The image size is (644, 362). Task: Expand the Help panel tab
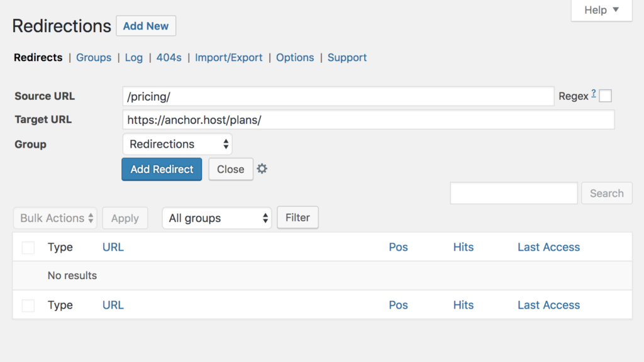point(601,10)
